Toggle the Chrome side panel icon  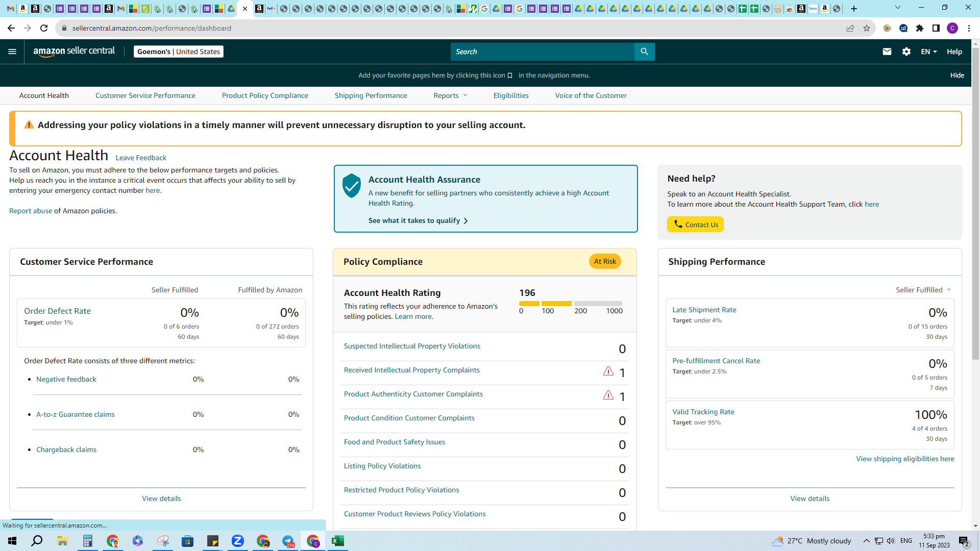pos(936,28)
